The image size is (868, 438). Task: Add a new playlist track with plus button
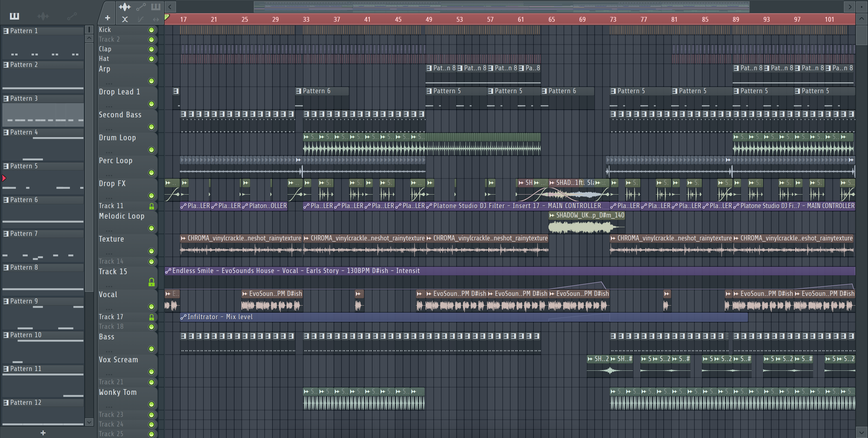107,18
